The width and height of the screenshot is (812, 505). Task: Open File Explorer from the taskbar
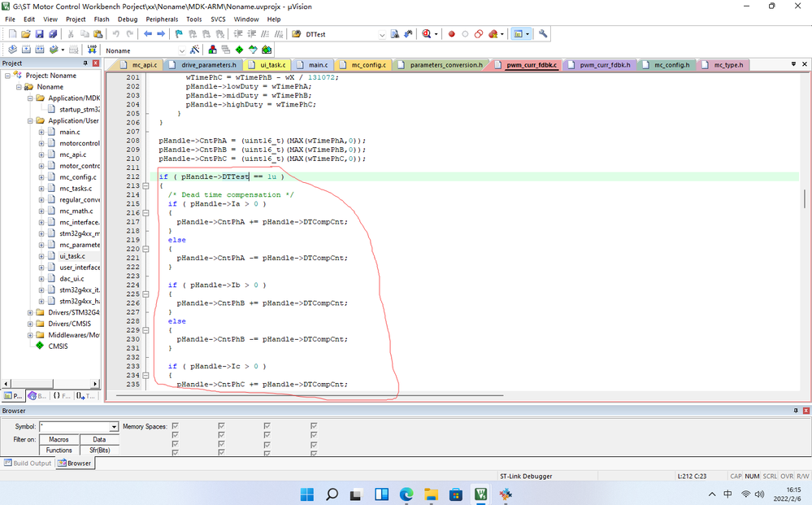(431, 494)
